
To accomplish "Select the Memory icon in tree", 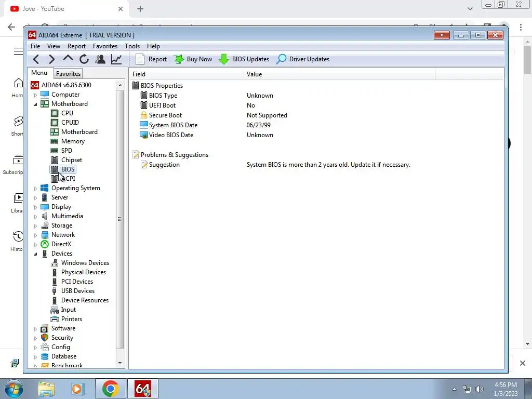I will [54, 141].
